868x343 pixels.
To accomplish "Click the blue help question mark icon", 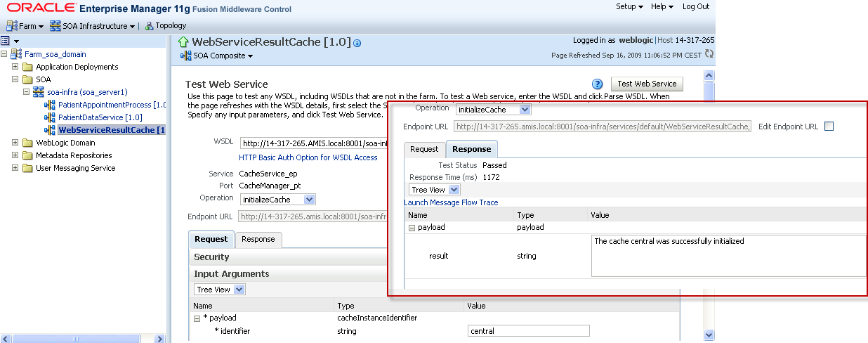I will coord(598,84).
